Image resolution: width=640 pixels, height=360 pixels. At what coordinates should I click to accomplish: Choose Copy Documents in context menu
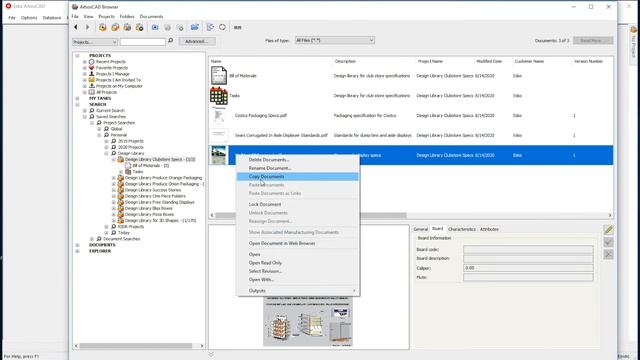(x=298, y=176)
